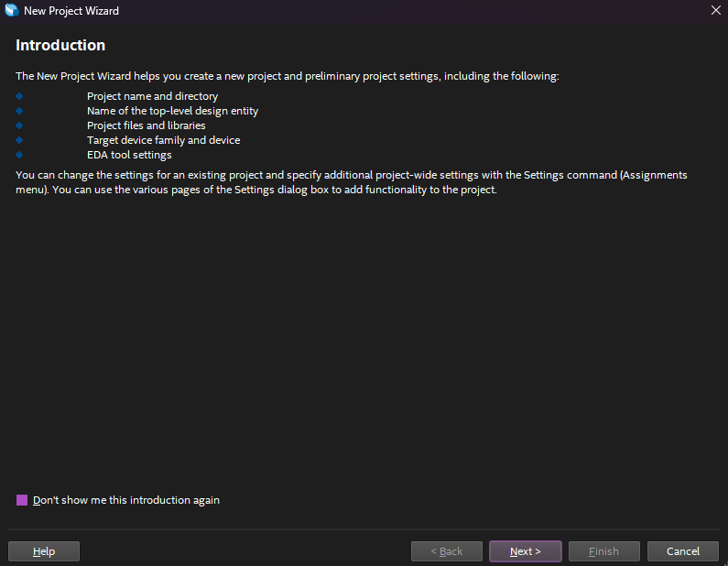This screenshot has width=728, height=566.
Task: Click the Target device family and device text
Action: click(163, 140)
